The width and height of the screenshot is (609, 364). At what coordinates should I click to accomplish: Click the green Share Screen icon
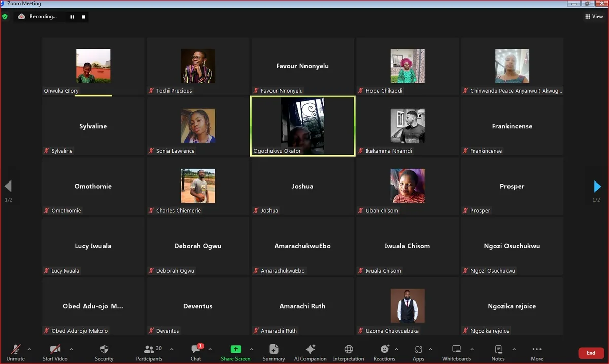(235, 349)
